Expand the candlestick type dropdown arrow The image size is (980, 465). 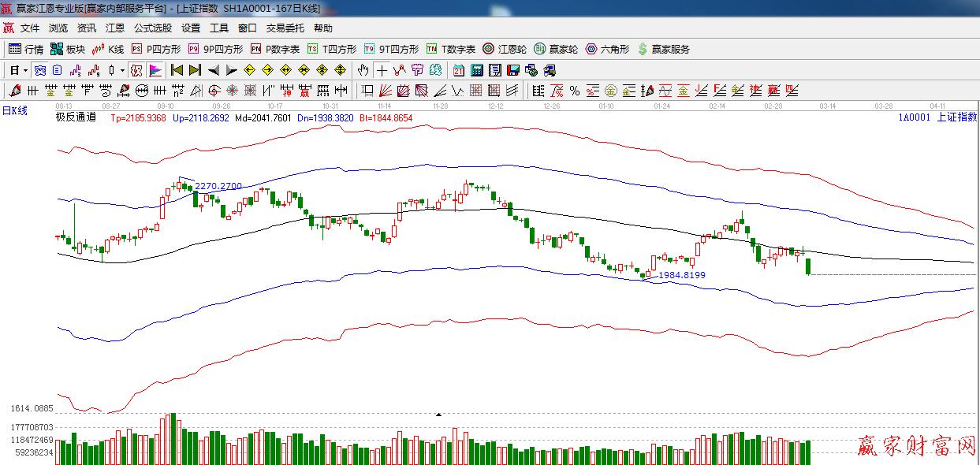[122, 70]
